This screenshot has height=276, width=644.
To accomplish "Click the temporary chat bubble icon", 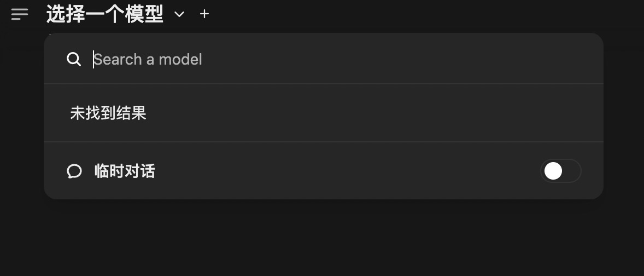I will click(74, 171).
